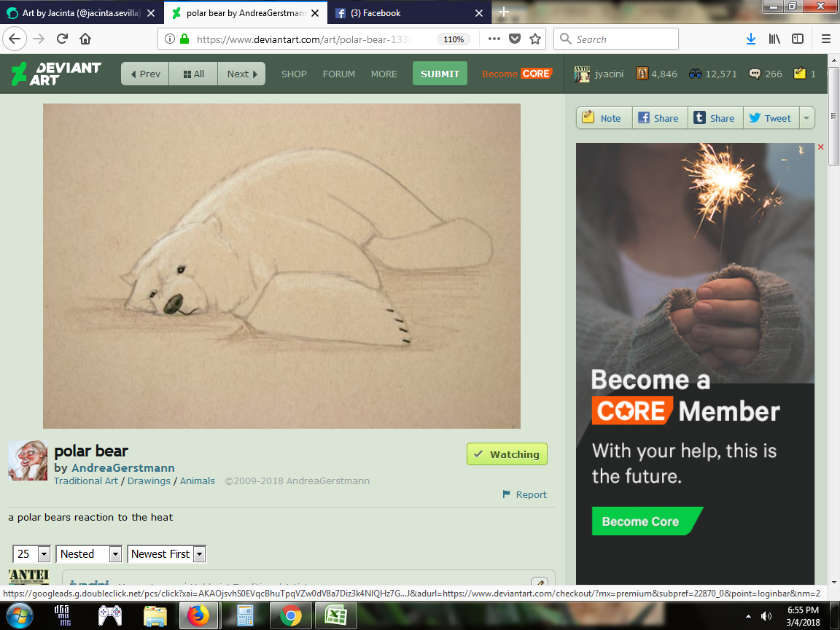This screenshot has width=840, height=630.
Task: Open the Traditional Art category link
Action: pos(86,481)
